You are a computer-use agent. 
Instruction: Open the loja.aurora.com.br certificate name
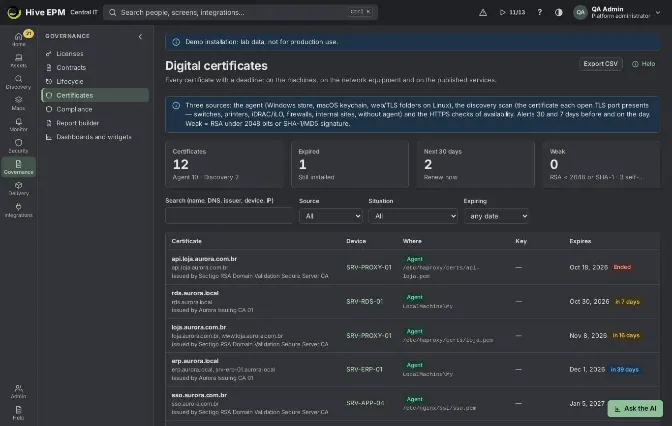tap(198, 327)
